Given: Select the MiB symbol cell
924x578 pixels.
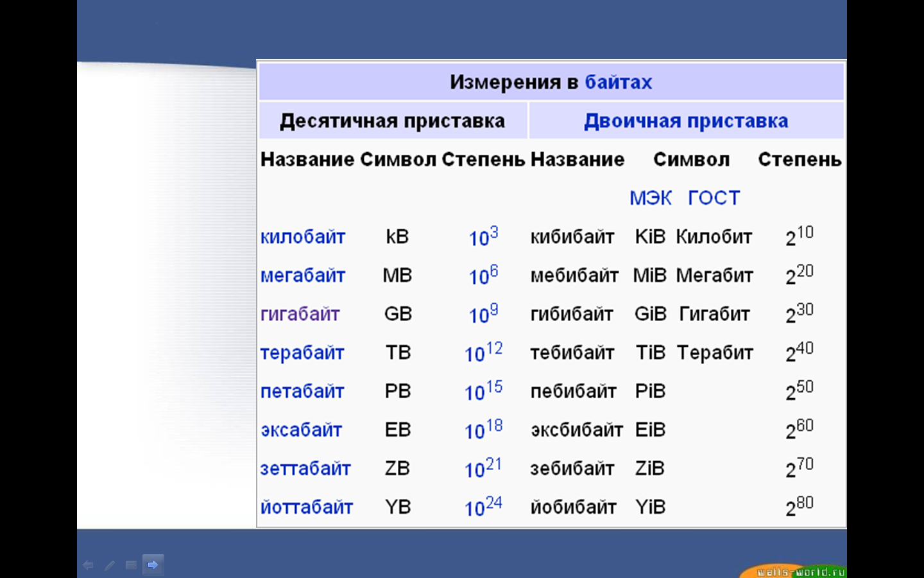Looking at the screenshot, I should click(651, 276).
